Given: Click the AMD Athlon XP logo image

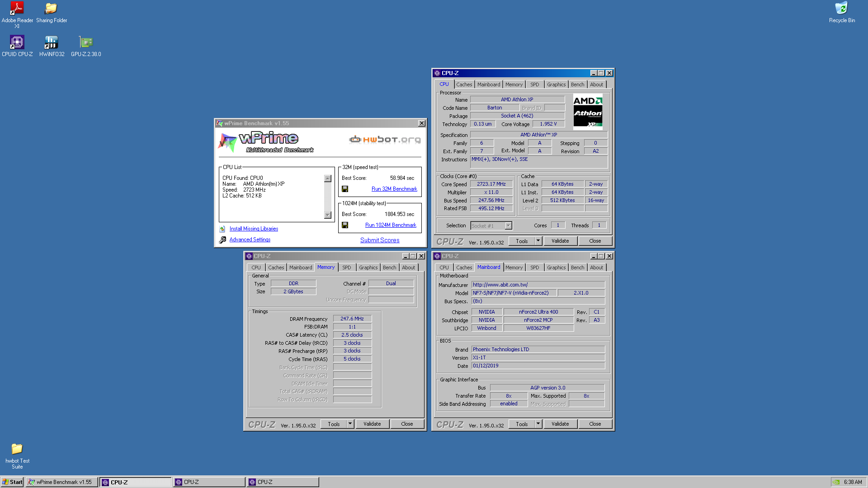Looking at the screenshot, I should coord(588,112).
